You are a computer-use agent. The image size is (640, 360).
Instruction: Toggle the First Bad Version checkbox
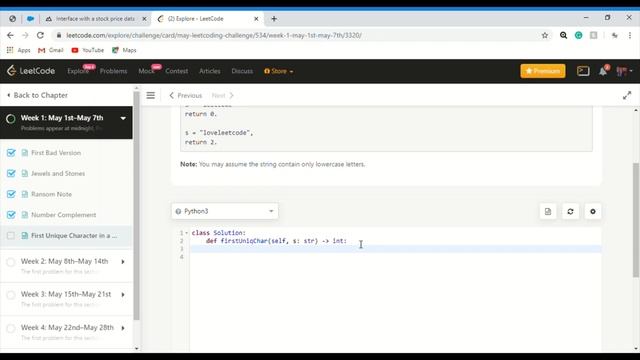point(11,153)
